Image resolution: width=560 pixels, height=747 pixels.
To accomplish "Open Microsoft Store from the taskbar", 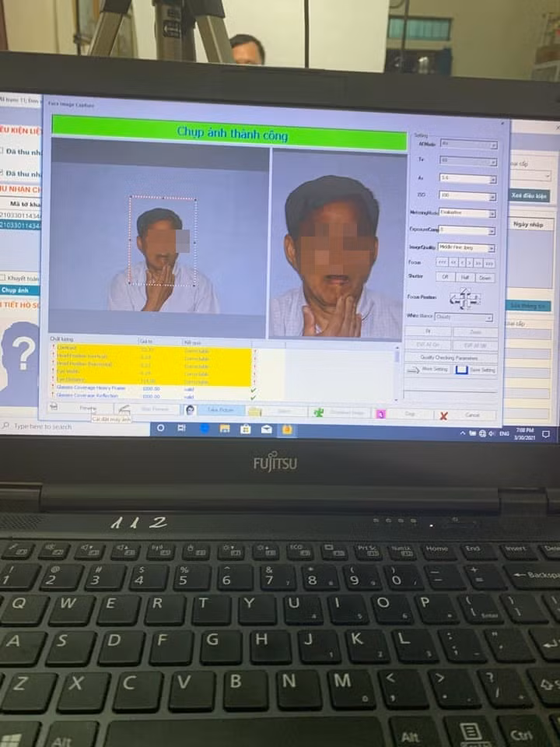I will tap(245, 430).
